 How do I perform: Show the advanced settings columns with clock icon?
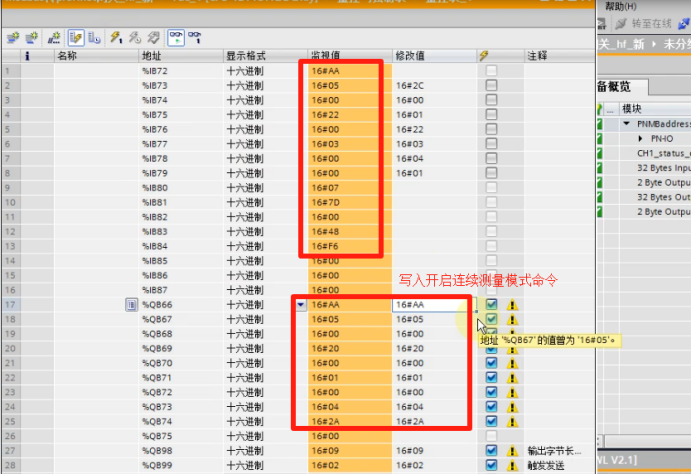[94, 38]
